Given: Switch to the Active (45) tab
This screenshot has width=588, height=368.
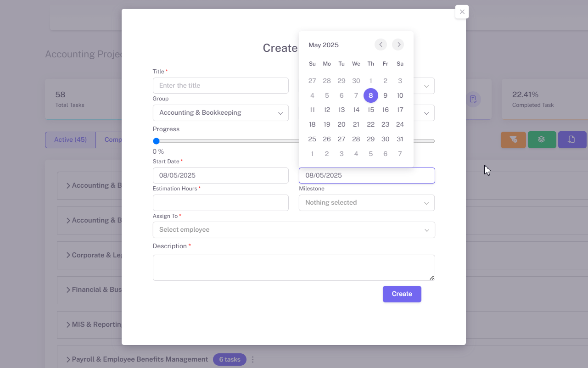Looking at the screenshot, I should coord(70,140).
